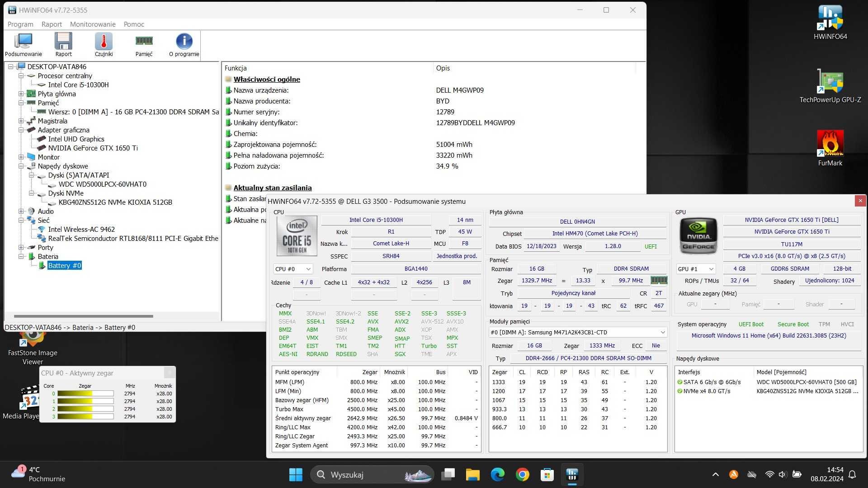Open the Raport menu
The height and width of the screenshot is (488, 868).
click(x=52, y=24)
